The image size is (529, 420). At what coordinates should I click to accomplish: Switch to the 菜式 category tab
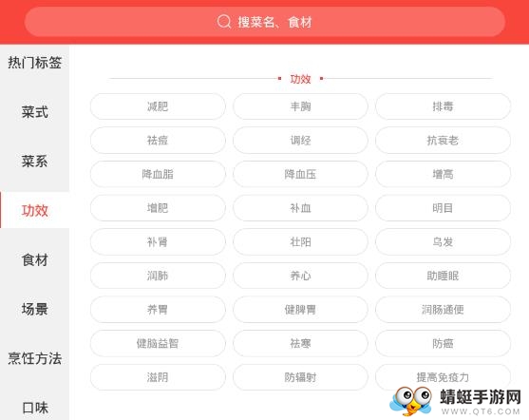35,112
